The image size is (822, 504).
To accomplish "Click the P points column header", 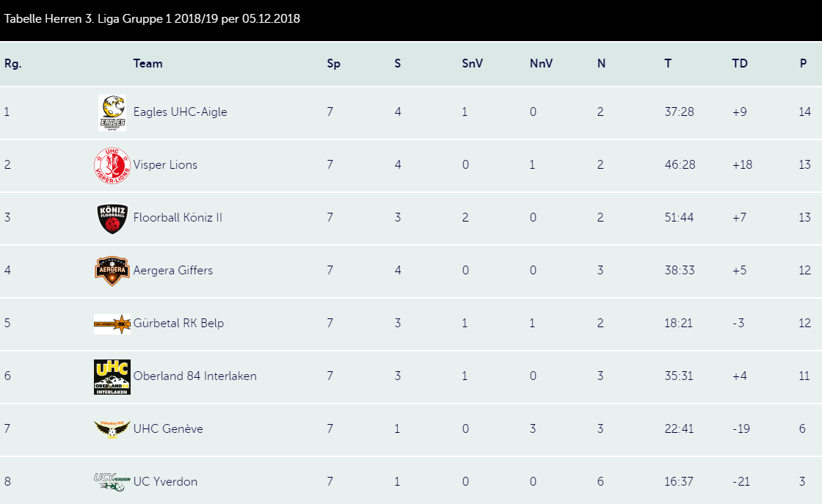I will tap(803, 63).
